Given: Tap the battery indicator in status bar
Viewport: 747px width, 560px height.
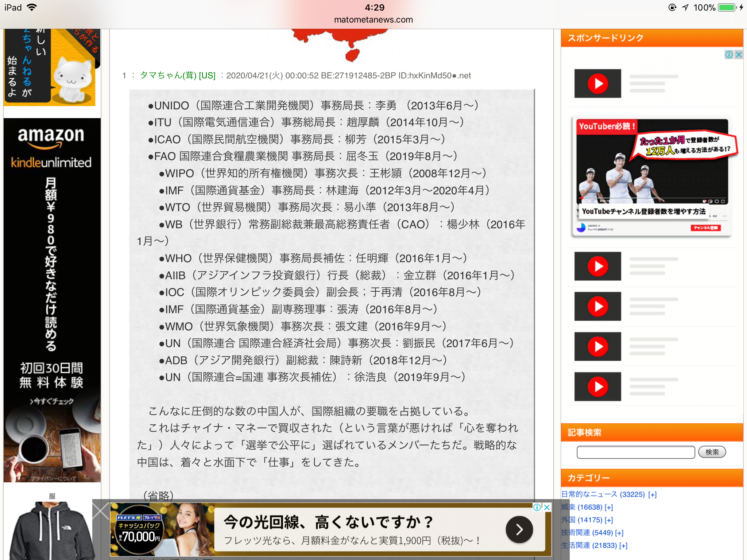Looking at the screenshot, I should click(728, 7).
